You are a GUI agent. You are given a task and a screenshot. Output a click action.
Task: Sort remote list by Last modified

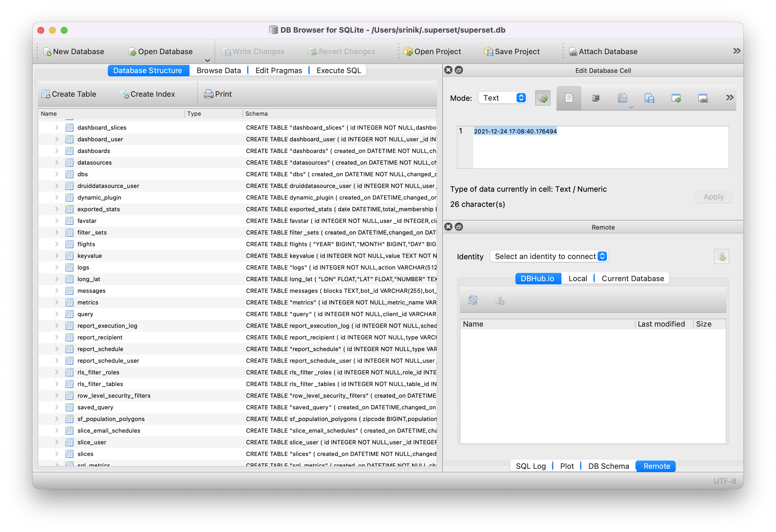point(664,324)
